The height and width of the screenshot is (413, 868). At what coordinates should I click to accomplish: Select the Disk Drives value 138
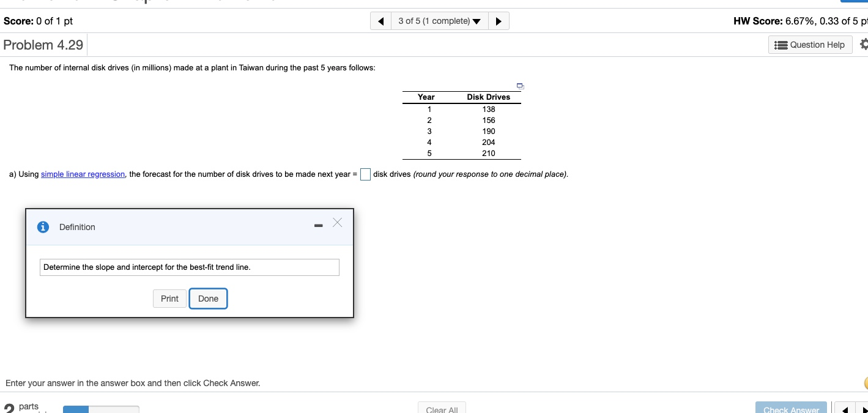click(x=489, y=110)
